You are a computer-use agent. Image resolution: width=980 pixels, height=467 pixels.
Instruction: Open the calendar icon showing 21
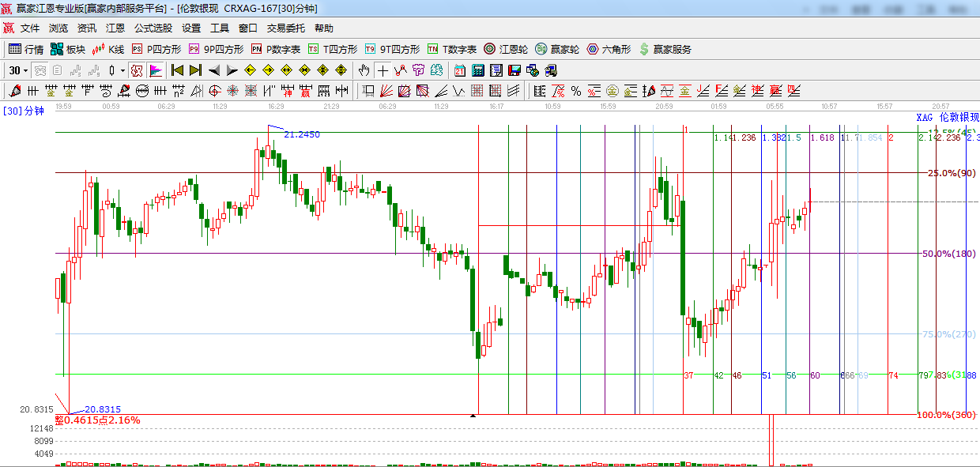[x=459, y=70]
